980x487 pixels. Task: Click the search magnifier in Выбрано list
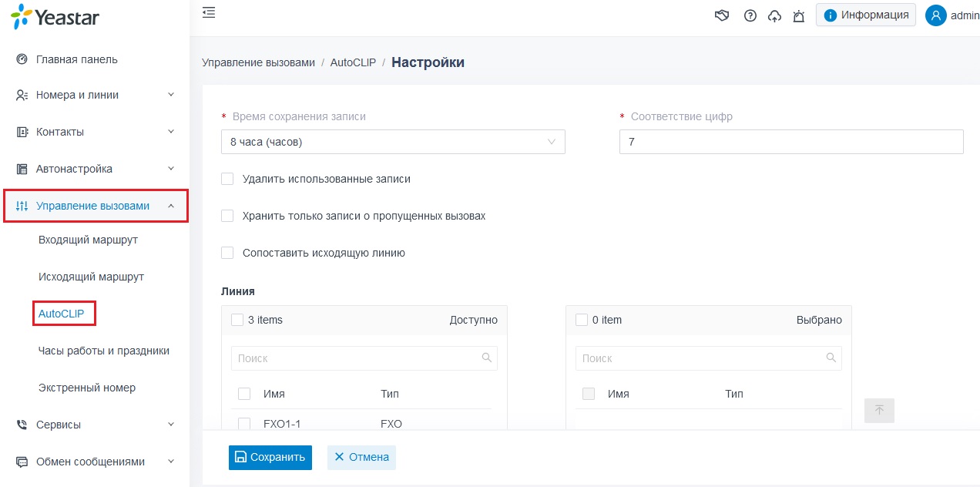point(831,358)
